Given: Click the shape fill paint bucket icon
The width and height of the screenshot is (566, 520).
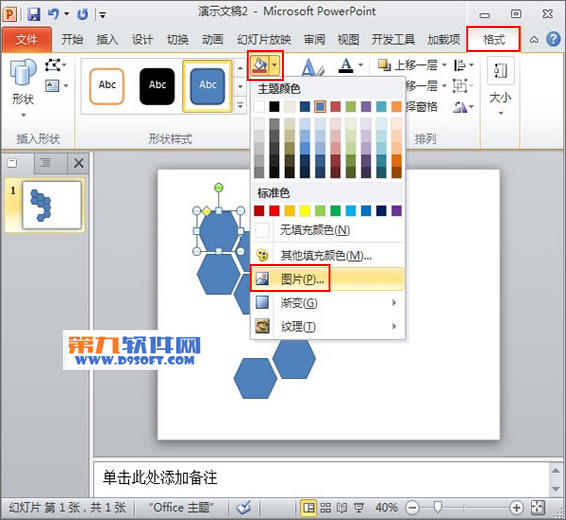Looking at the screenshot, I should point(260,65).
